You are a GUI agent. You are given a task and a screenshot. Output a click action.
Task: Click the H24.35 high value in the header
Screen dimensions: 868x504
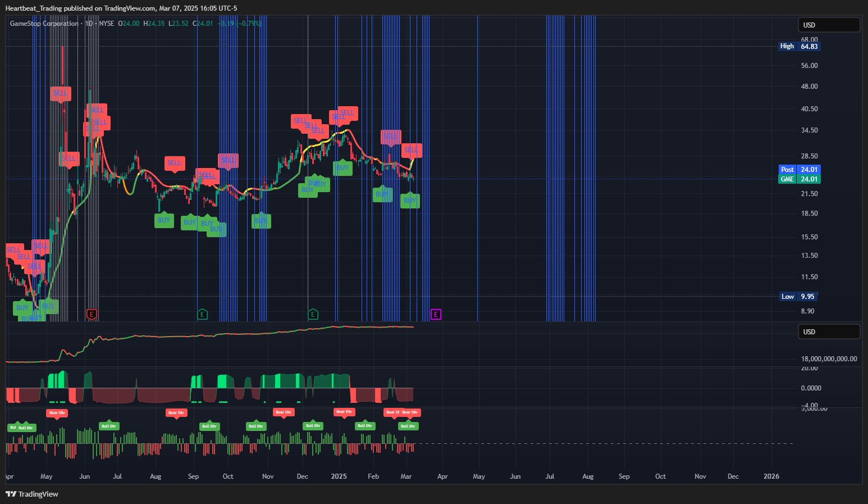click(154, 24)
